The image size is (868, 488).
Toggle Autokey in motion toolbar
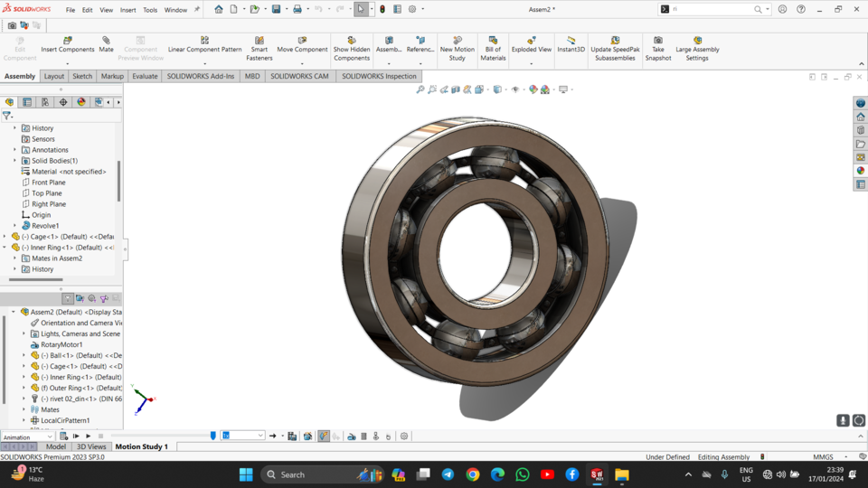[x=324, y=436]
